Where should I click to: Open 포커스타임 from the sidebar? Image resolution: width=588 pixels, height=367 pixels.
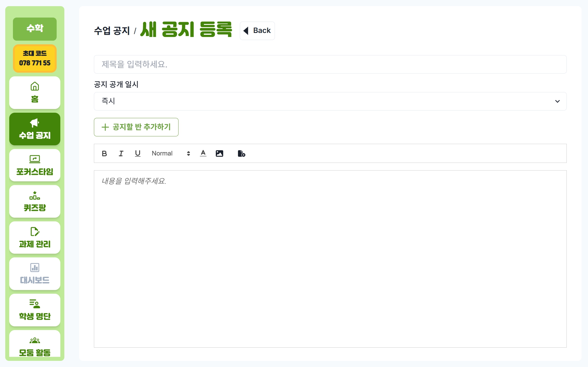pos(35,165)
